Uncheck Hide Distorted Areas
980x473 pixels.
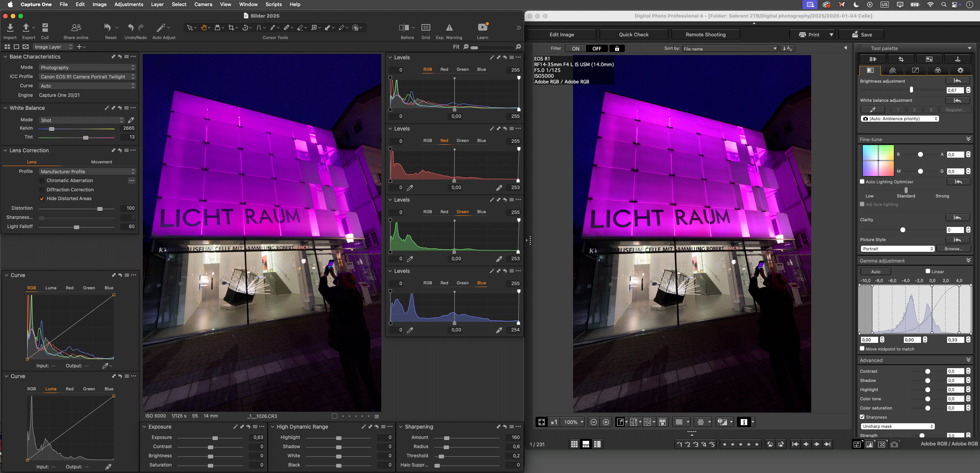click(42, 199)
